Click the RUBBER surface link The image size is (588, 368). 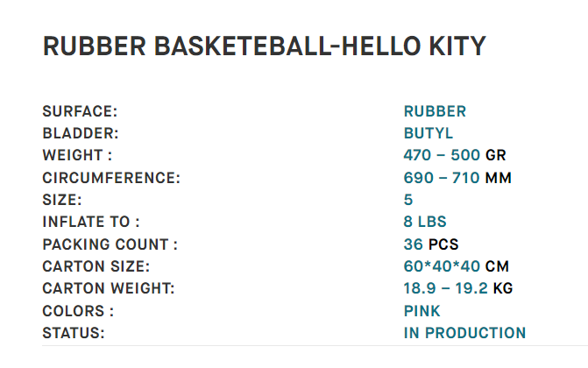pyautogui.click(x=435, y=111)
